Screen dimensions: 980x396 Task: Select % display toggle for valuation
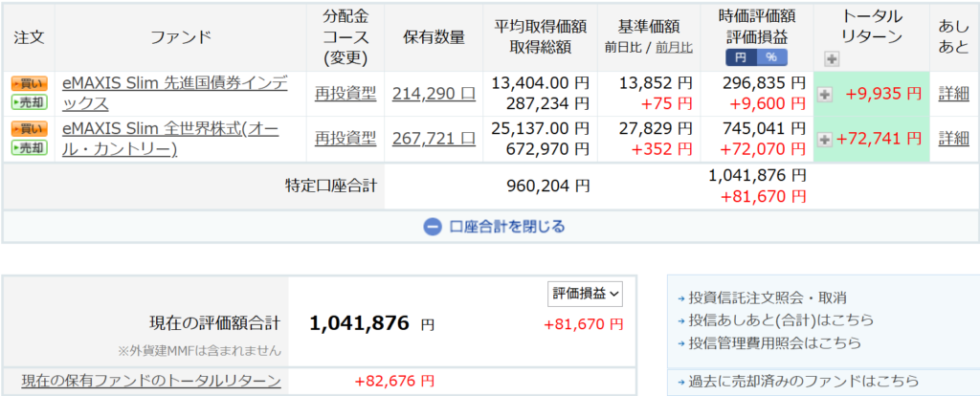pyautogui.click(x=771, y=57)
